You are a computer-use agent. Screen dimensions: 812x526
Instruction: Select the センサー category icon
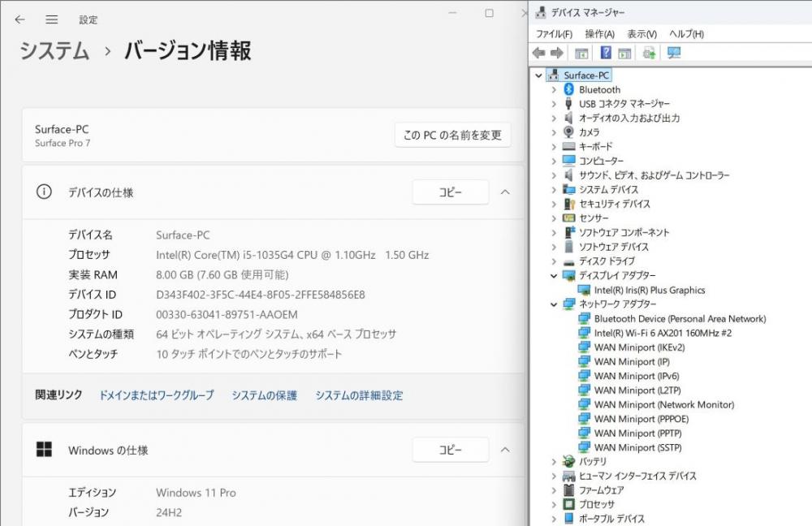pos(568,218)
